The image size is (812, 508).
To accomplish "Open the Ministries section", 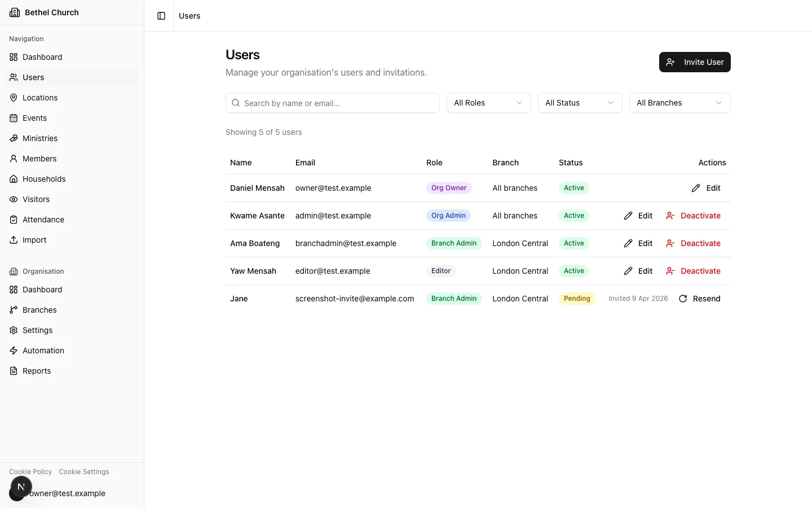I will (72, 138).
